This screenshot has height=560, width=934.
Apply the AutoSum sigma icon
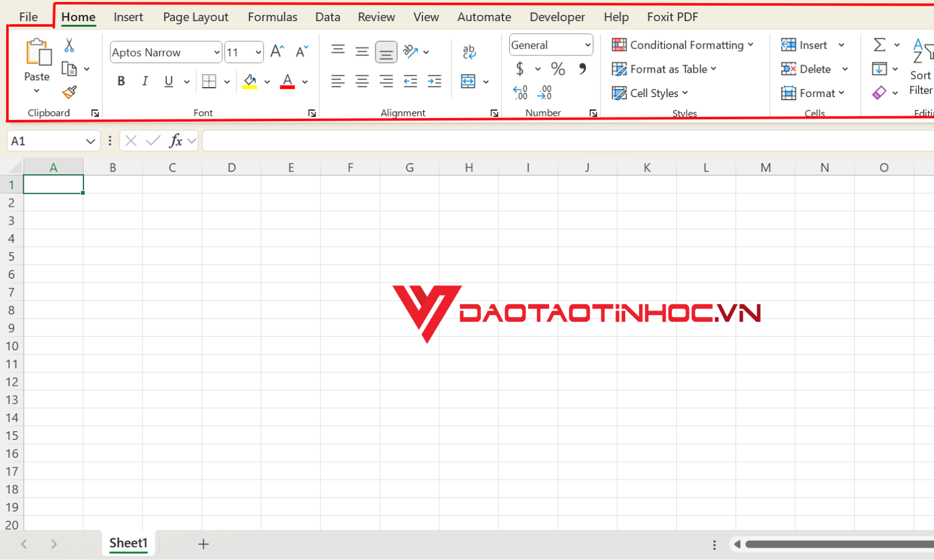[880, 44]
